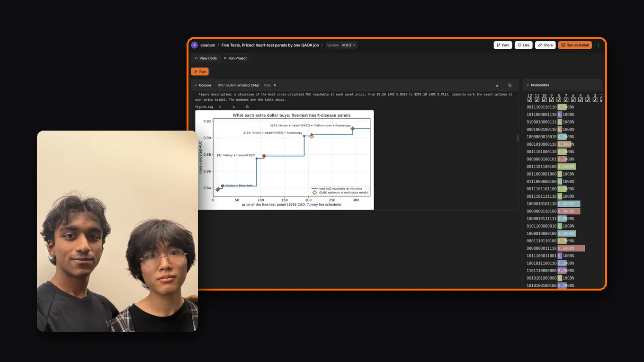644x362 pixels.
Task: Uncheck qubit 11 checkbox
Action: (537, 99)
